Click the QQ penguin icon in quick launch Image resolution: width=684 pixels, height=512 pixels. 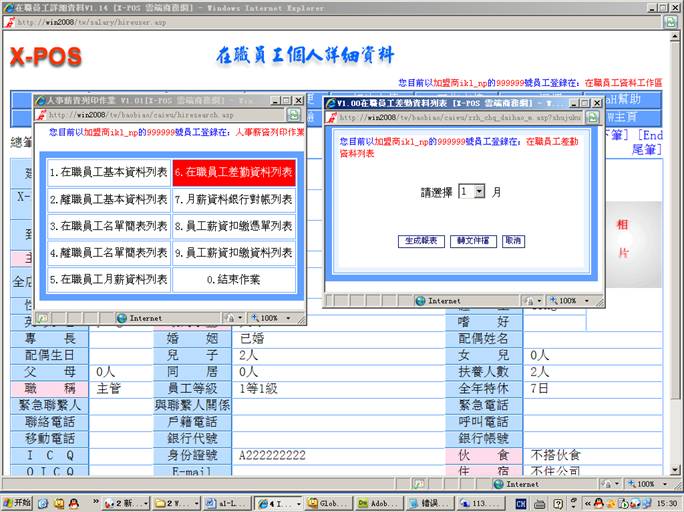pos(74,502)
